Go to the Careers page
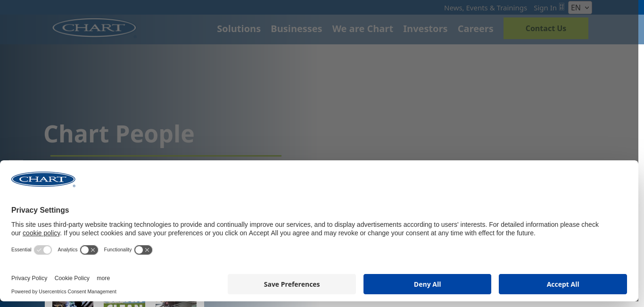644x307 pixels. click(475, 29)
